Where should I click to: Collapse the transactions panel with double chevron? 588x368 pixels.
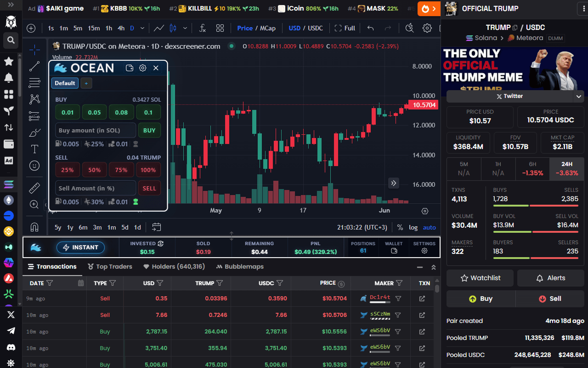[433, 267]
